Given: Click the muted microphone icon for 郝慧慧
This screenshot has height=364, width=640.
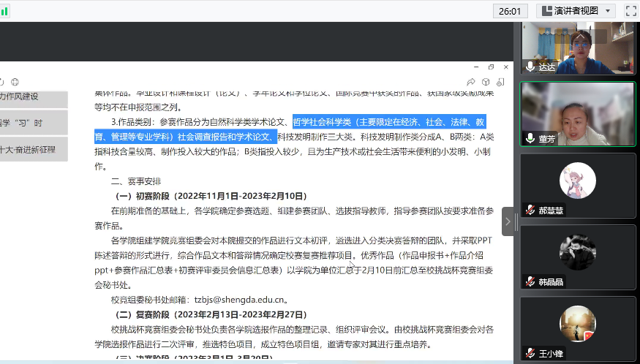Looking at the screenshot, I should pyautogui.click(x=530, y=210).
